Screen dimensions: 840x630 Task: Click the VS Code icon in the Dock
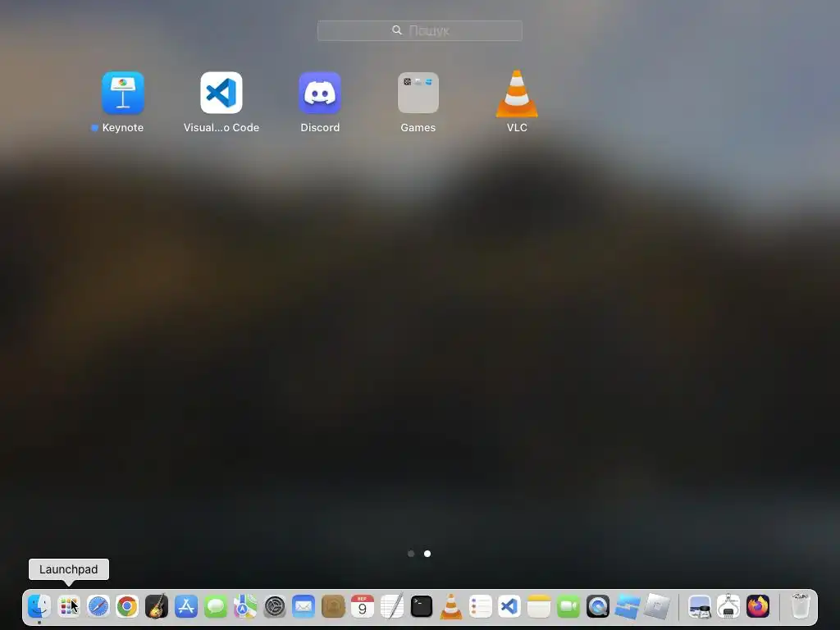click(509, 606)
